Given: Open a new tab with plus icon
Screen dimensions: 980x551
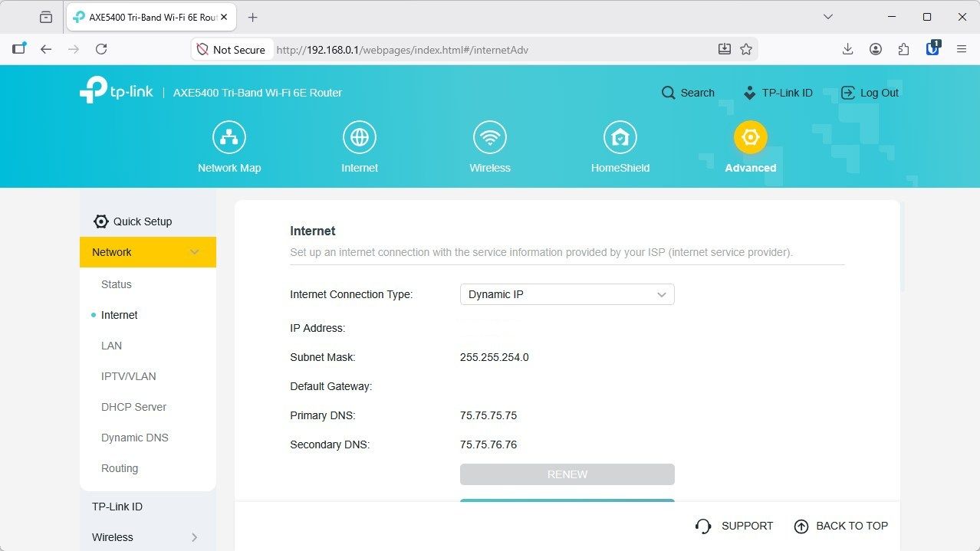Looking at the screenshot, I should (253, 17).
